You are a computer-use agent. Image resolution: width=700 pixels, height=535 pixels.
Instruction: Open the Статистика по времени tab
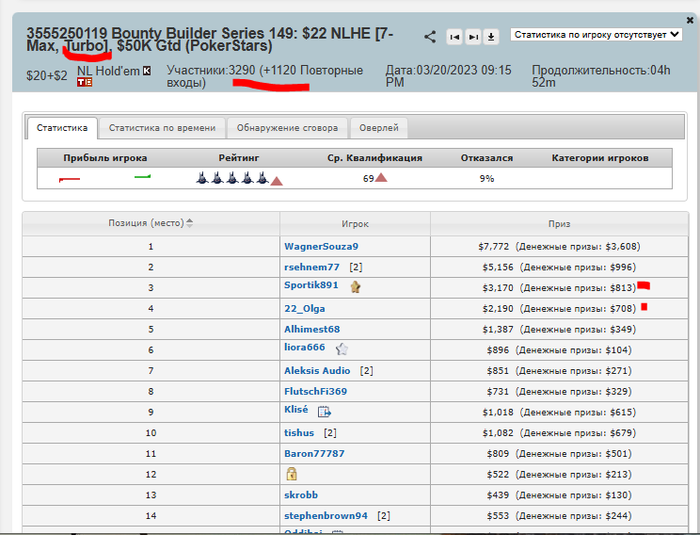pos(162,128)
